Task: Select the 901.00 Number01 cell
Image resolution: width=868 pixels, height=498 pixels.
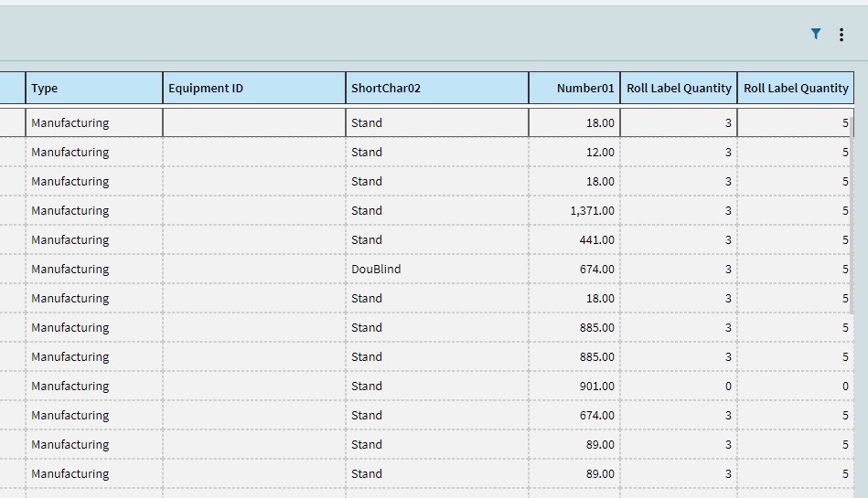Action: click(574, 387)
